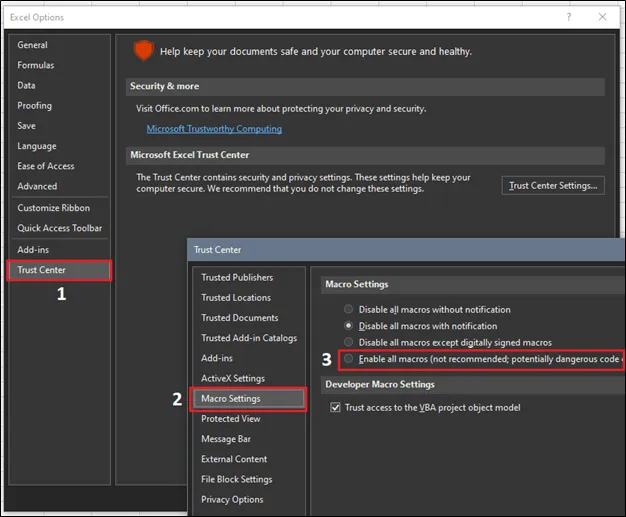Viewport: 626px width, 517px height.
Task: Go to Proofing options
Action: [x=34, y=106]
